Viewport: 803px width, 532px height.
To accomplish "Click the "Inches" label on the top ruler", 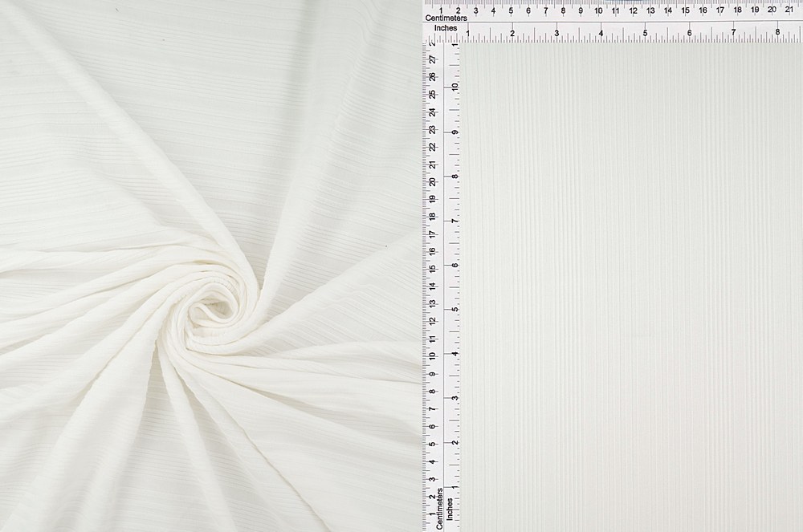I will click(446, 28).
